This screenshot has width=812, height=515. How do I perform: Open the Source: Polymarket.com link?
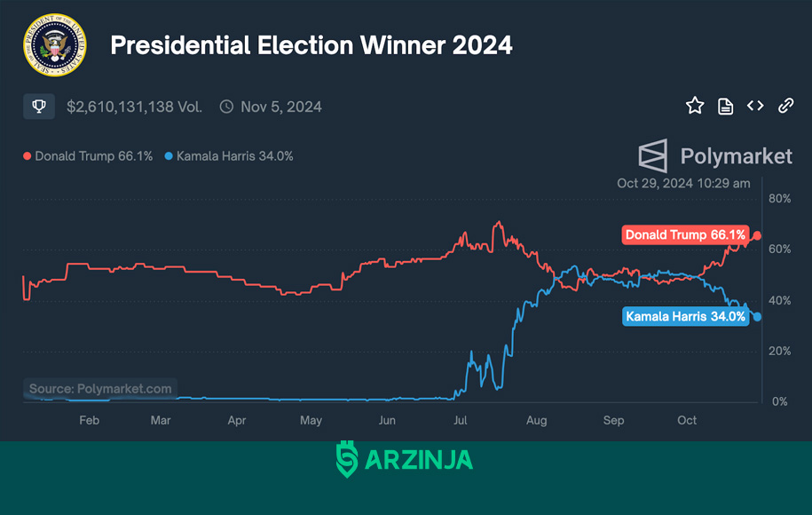pos(100,389)
